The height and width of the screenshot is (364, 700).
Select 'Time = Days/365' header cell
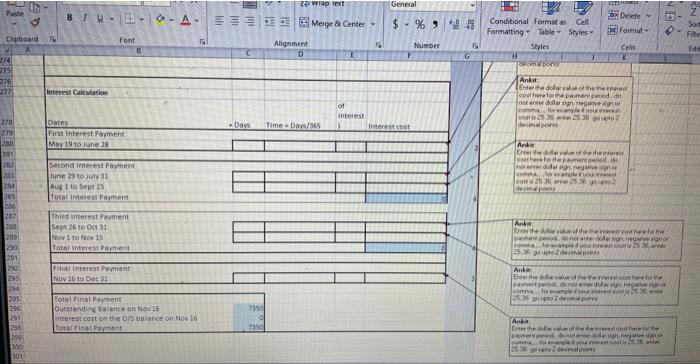(300, 126)
